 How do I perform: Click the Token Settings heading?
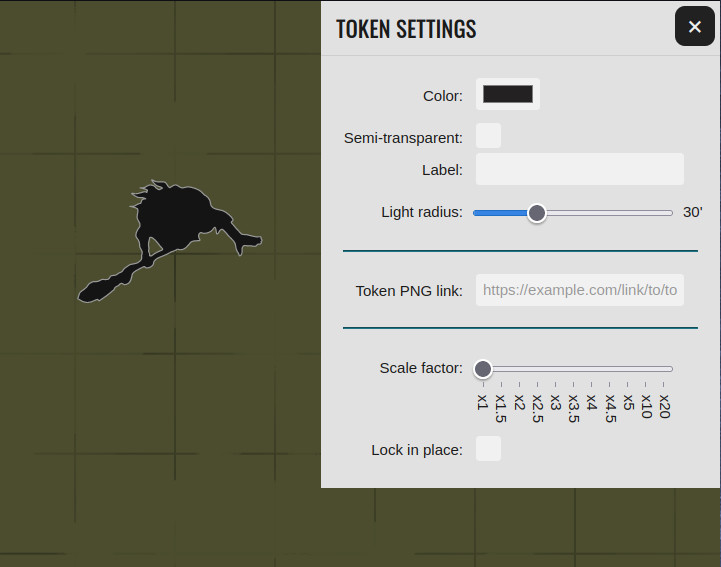coord(406,29)
